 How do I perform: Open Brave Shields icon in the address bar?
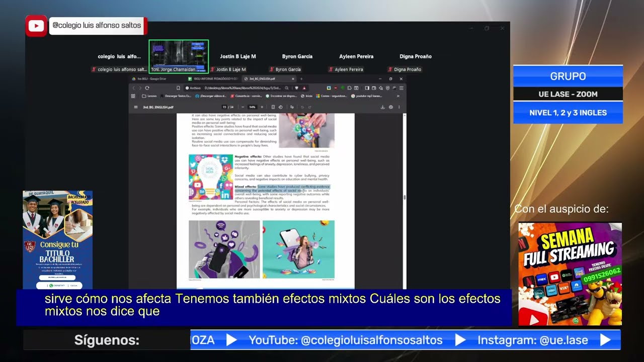pyautogui.click(x=296, y=88)
